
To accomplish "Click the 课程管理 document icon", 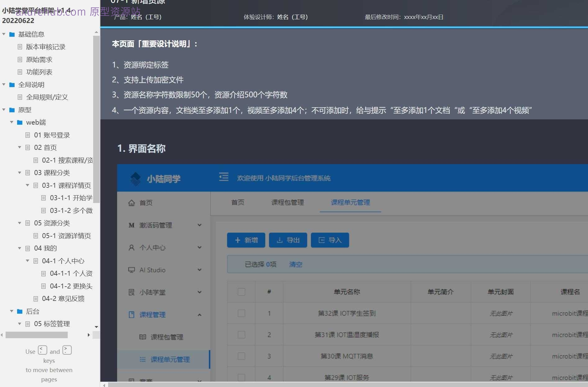I will click(131, 314).
